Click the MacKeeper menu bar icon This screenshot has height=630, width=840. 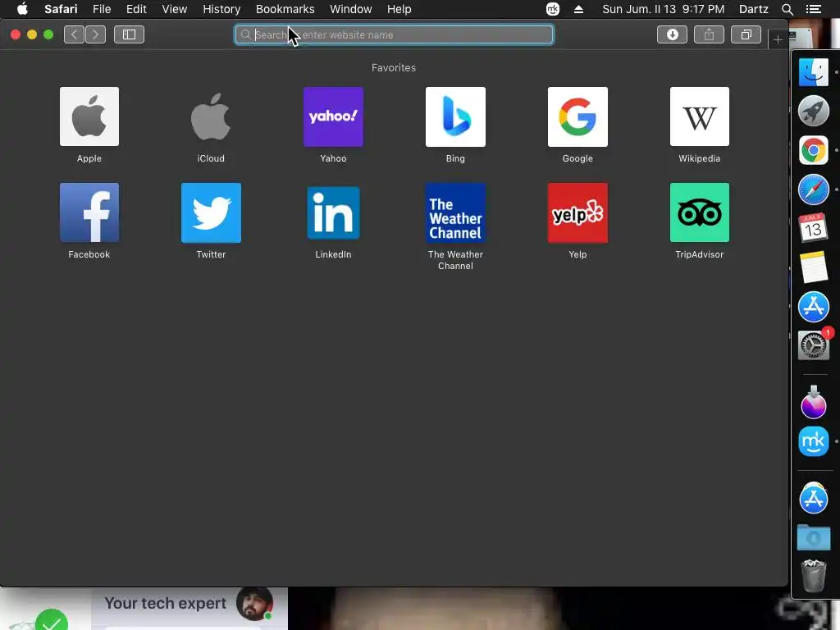pos(553,9)
